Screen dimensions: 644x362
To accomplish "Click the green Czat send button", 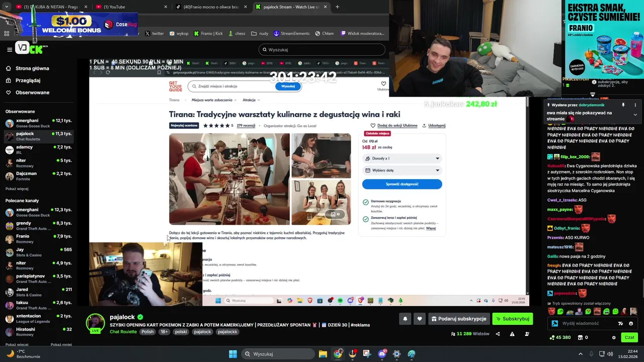I will (629, 337).
